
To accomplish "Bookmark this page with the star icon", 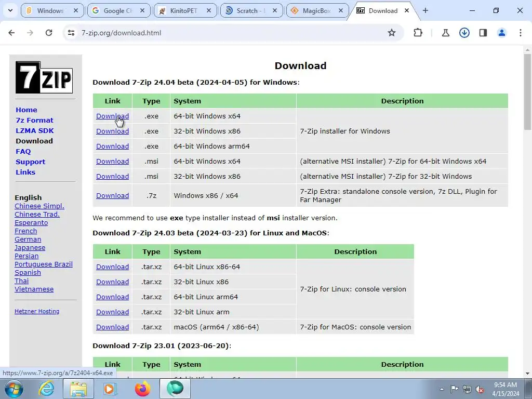I will pyautogui.click(x=392, y=33).
